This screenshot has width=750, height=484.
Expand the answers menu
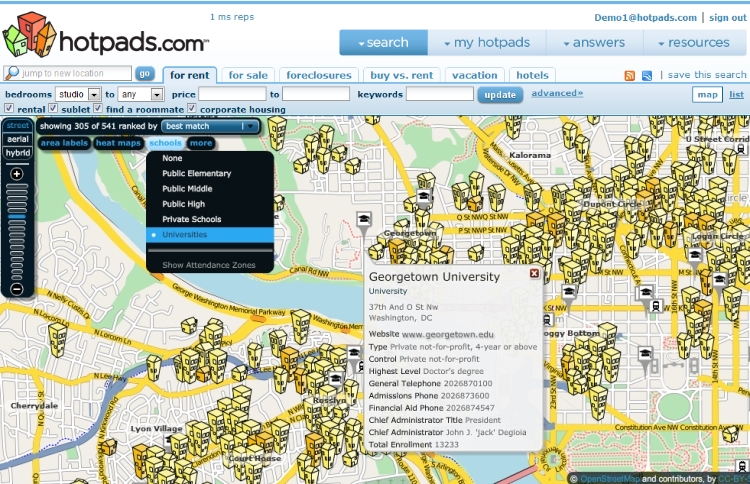(595, 43)
